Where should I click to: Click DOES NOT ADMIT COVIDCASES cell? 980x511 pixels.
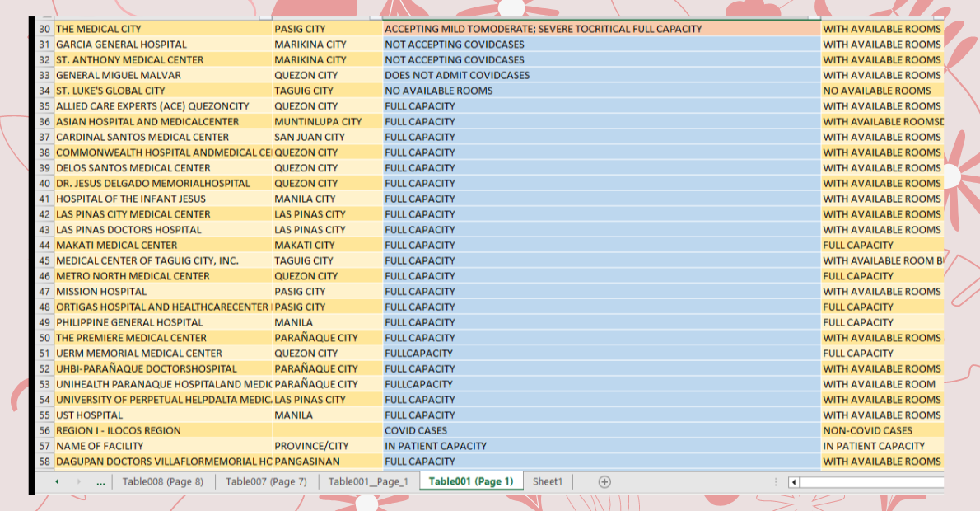point(601,75)
